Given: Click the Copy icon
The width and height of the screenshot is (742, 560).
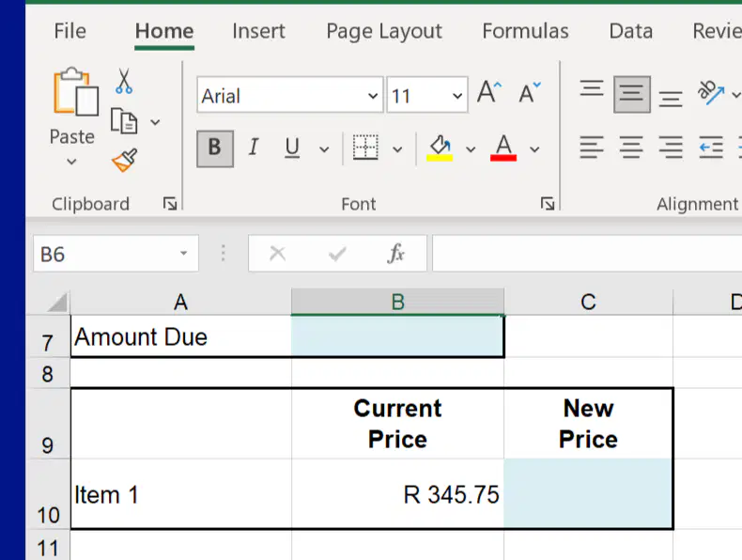Looking at the screenshot, I should pyautogui.click(x=124, y=121).
